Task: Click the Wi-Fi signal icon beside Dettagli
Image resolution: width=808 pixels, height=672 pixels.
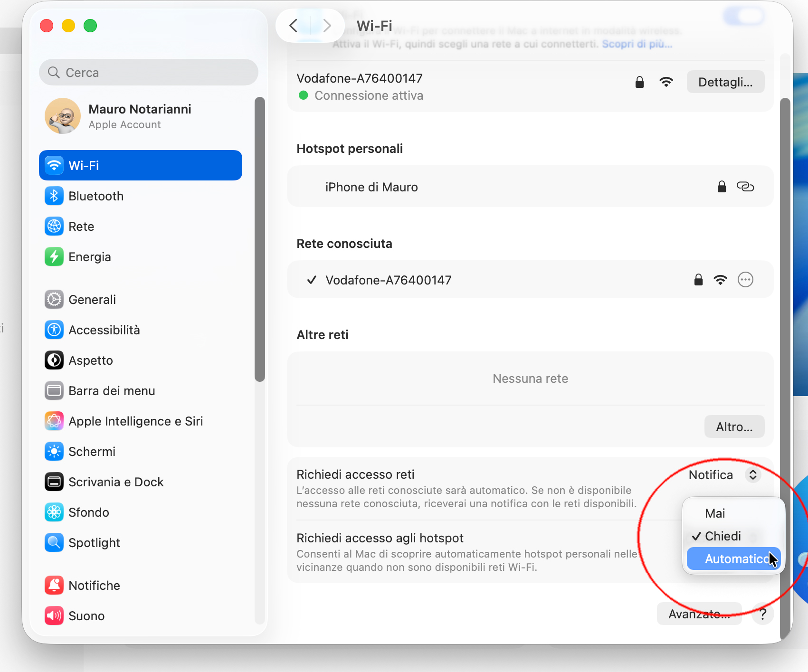Action: click(666, 82)
